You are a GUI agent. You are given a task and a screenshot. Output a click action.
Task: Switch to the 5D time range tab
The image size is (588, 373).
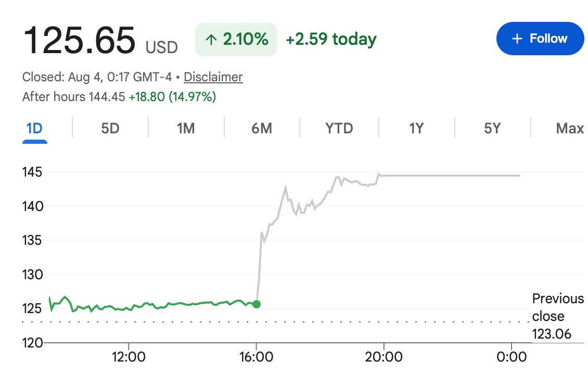click(110, 129)
